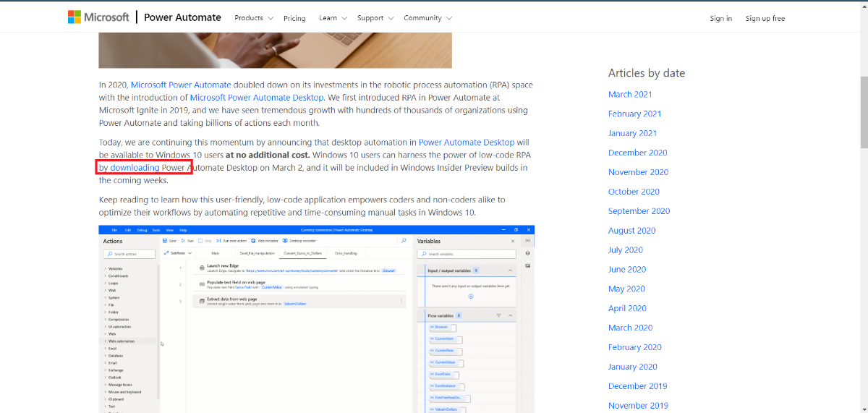The height and width of the screenshot is (413, 868).
Task: Open the Microsoft Power Automate Desktop link
Action: [258, 98]
